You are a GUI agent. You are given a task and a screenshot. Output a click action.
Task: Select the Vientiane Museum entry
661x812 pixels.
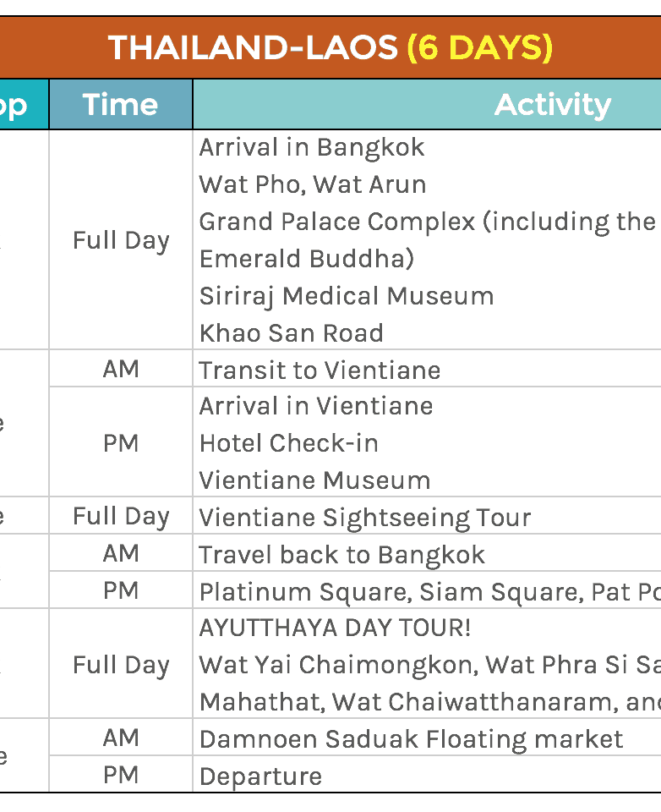[315, 480]
